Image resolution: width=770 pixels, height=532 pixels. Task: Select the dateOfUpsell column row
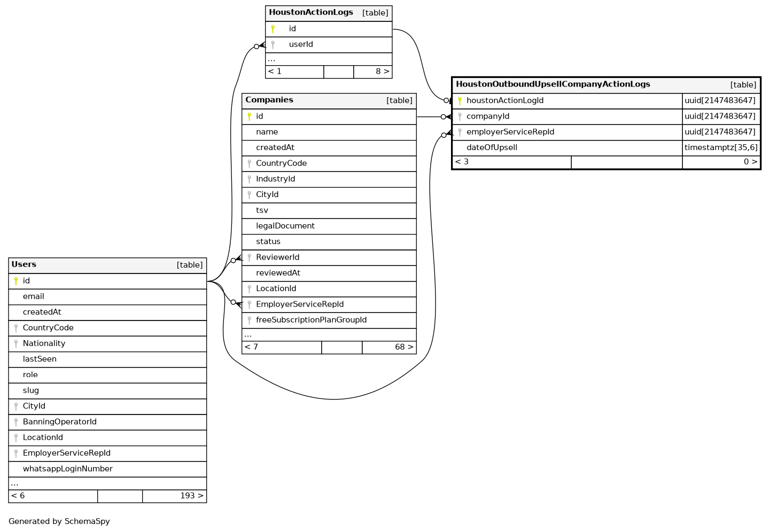[x=492, y=147]
